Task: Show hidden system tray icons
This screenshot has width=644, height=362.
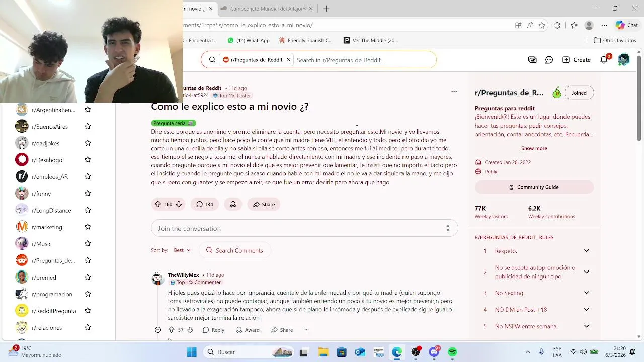Action: [x=528, y=352]
